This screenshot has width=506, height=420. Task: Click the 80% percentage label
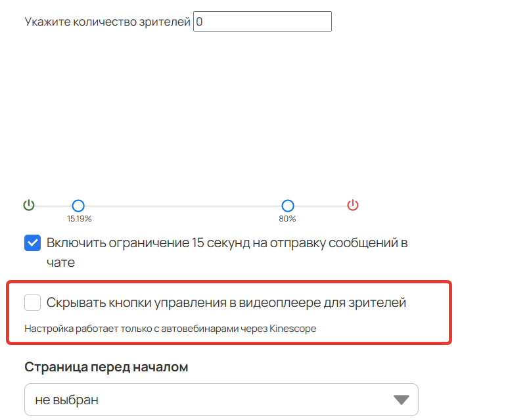click(287, 219)
